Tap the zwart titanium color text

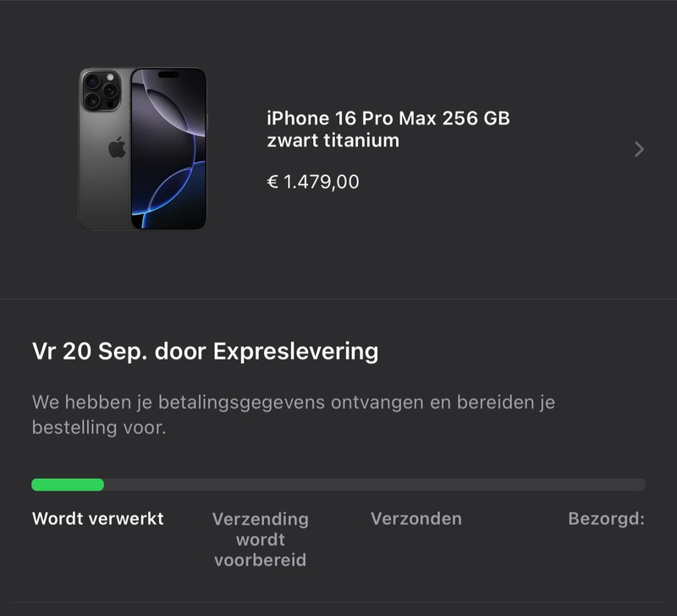tap(333, 140)
